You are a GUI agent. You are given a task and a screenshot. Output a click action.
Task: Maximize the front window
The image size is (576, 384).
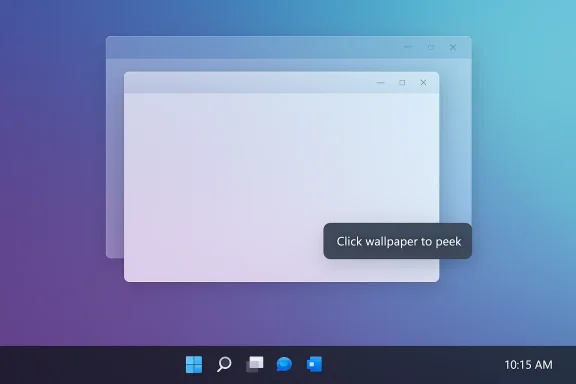click(402, 83)
